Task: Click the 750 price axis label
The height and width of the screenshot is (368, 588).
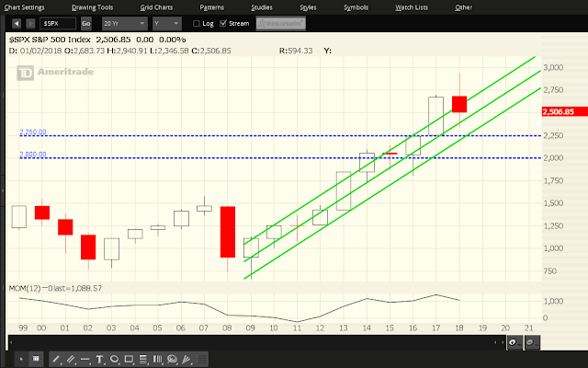Action: pyautogui.click(x=549, y=270)
